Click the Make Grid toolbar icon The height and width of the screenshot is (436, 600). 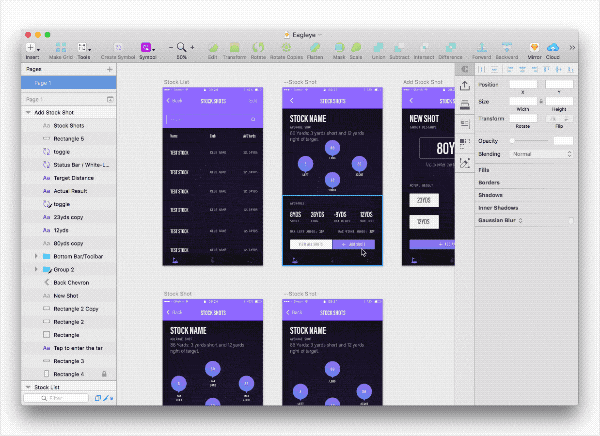(61, 47)
